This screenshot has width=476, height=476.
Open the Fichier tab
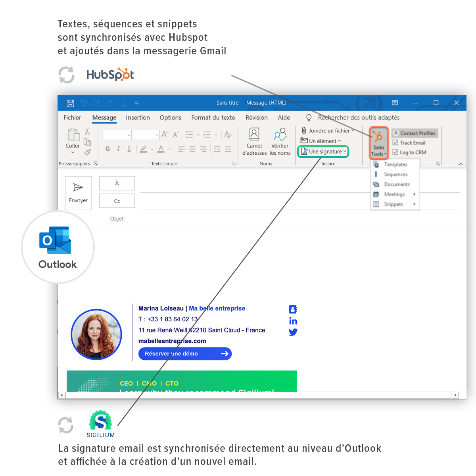[x=72, y=117]
